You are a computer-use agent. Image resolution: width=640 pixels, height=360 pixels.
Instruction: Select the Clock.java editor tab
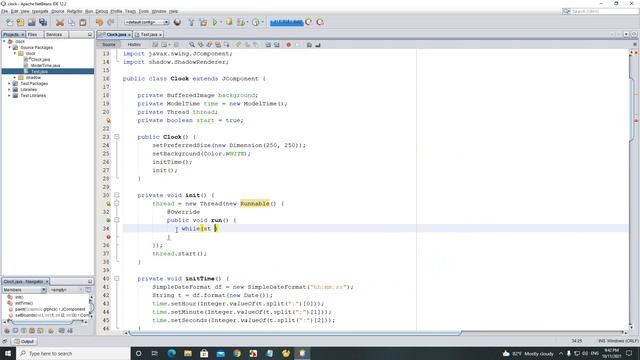115,35
